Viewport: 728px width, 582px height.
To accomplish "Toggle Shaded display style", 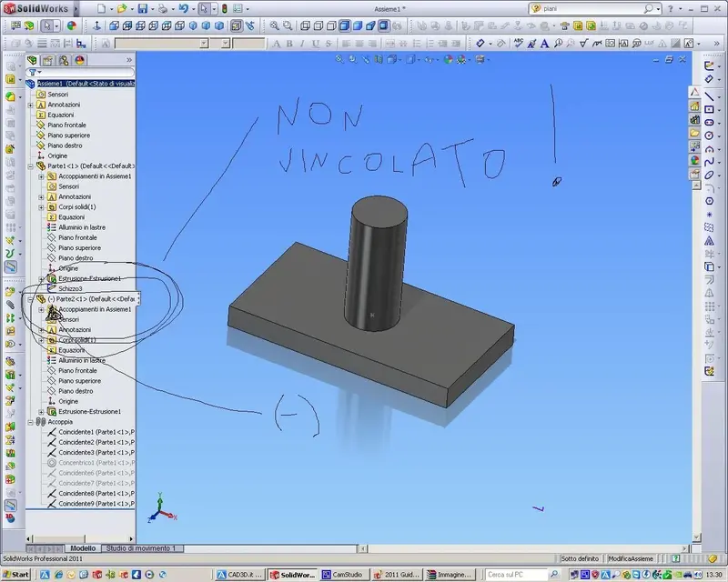I will [x=358, y=26].
